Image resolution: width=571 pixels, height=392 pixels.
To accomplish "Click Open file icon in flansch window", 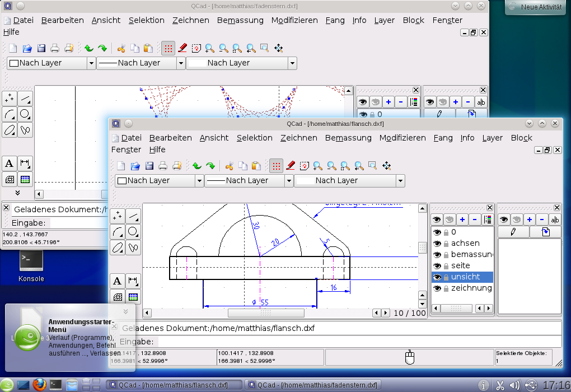I will [135, 166].
